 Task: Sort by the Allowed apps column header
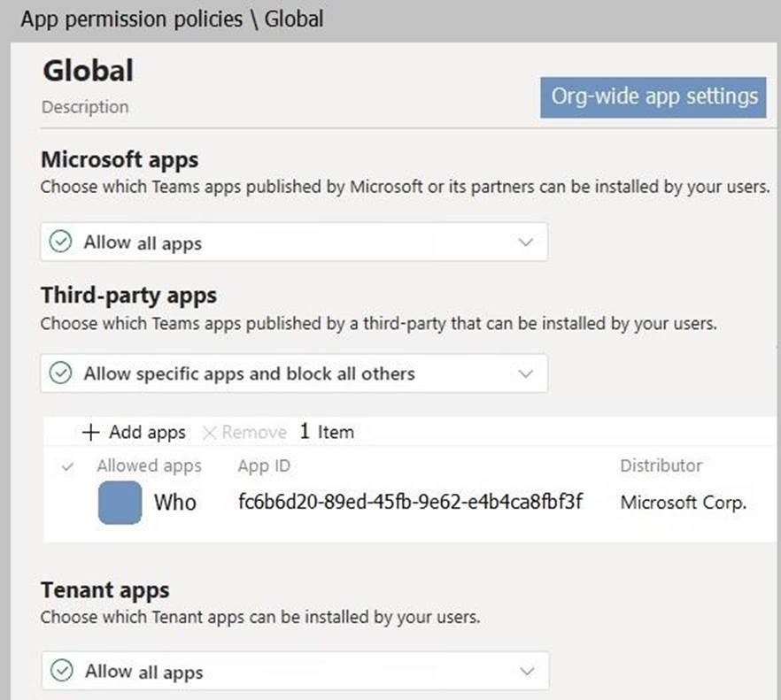pyautogui.click(x=149, y=465)
